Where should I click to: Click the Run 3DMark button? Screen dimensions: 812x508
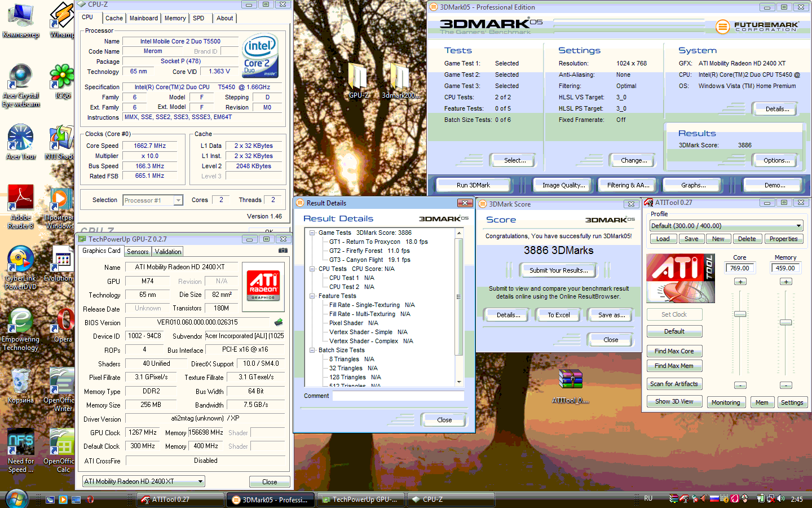coord(474,185)
